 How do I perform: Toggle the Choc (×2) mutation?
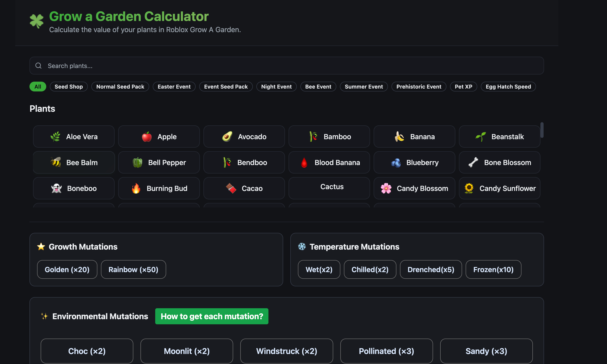87,351
